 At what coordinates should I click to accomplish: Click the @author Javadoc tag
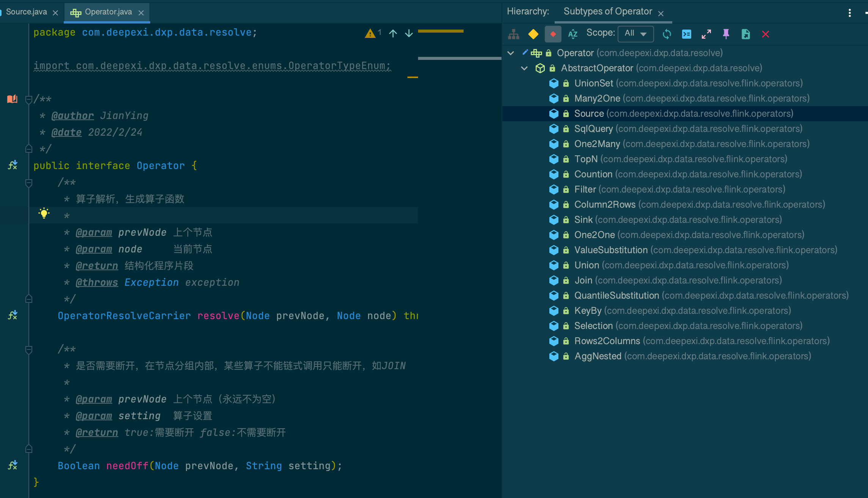click(x=72, y=116)
